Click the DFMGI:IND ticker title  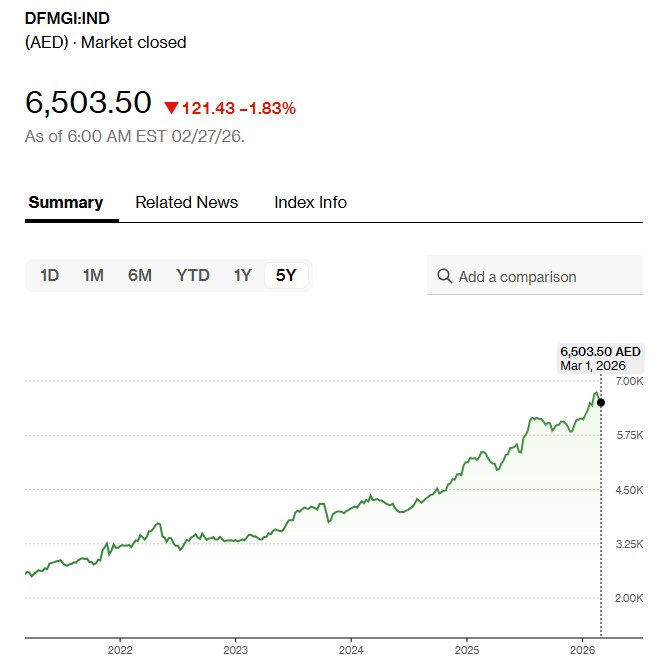(x=68, y=18)
